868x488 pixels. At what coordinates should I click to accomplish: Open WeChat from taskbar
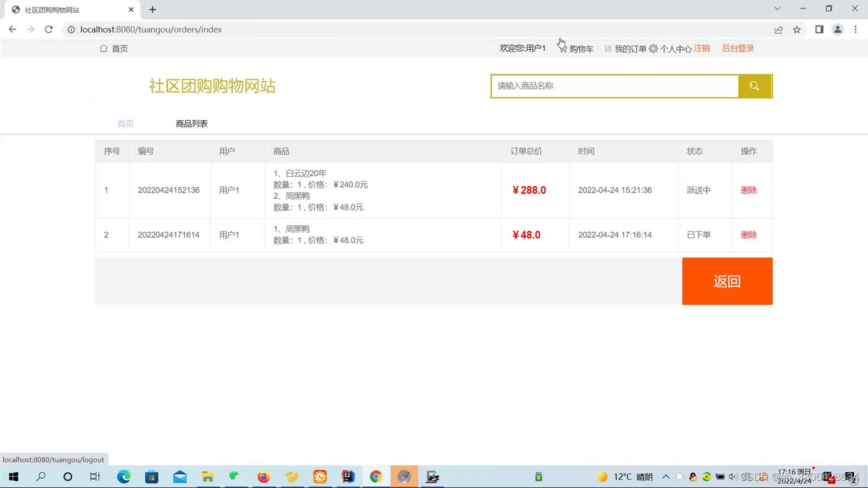click(236, 477)
